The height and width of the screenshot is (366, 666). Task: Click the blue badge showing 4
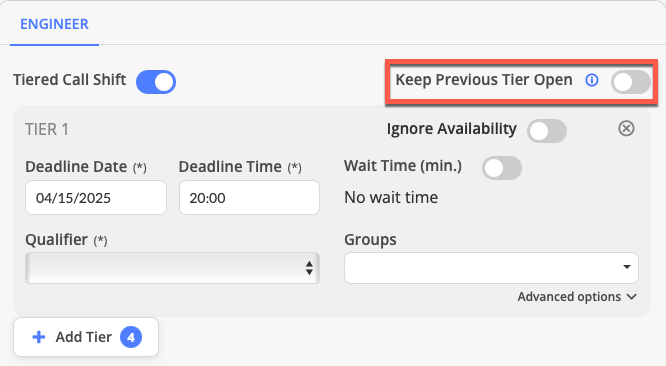131,337
